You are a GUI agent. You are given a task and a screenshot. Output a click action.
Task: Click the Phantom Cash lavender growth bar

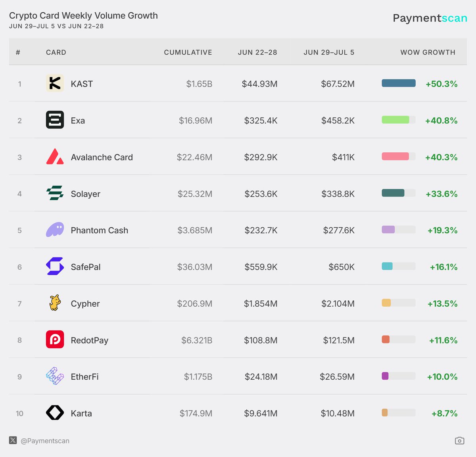[x=388, y=229]
